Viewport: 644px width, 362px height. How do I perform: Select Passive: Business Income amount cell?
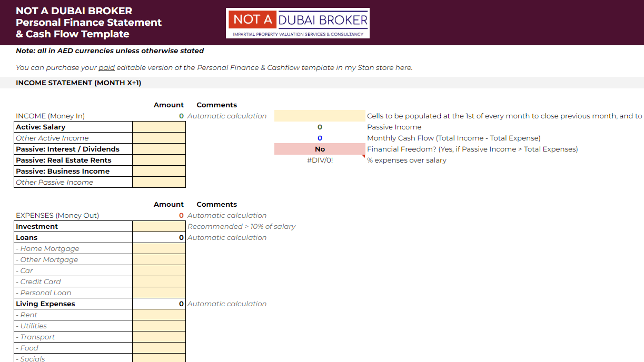pyautogui.click(x=159, y=171)
